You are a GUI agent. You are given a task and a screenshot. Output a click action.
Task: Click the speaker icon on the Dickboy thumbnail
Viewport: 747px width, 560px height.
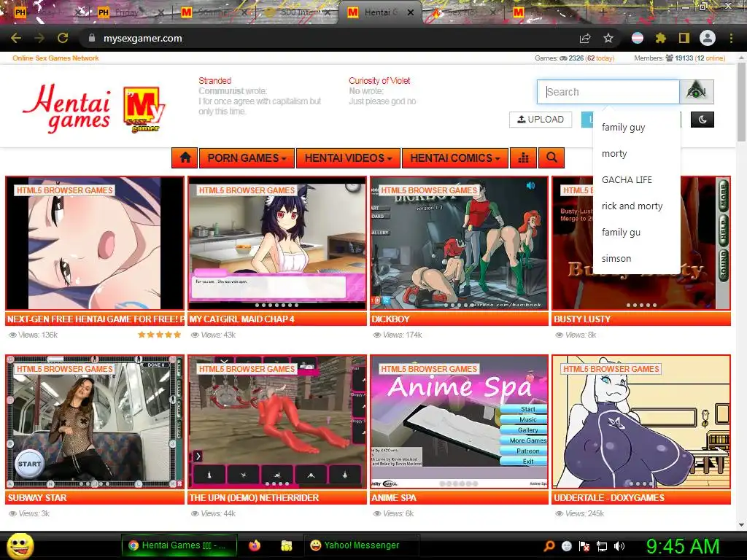tap(531, 185)
